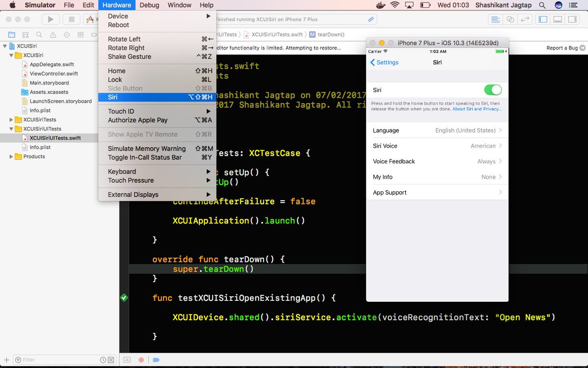Collapse the XCUISiri yellow group folder
The image size is (588, 368).
pyautogui.click(x=12, y=55)
